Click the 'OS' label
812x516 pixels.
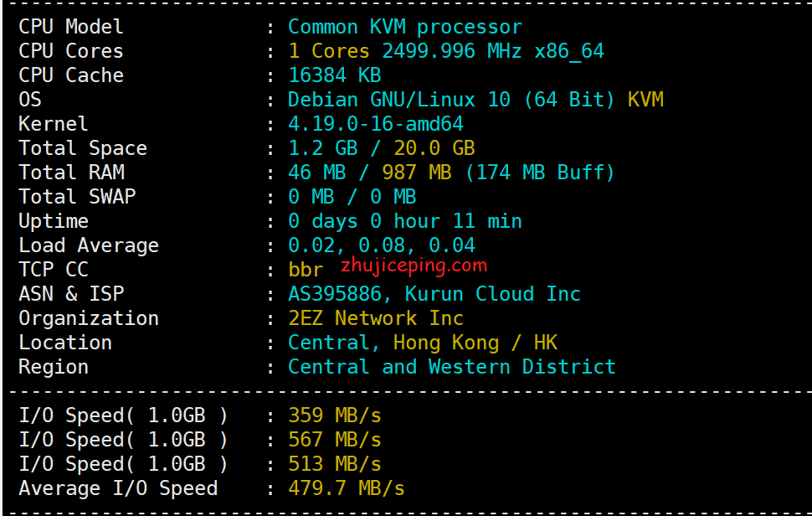[x=30, y=100]
